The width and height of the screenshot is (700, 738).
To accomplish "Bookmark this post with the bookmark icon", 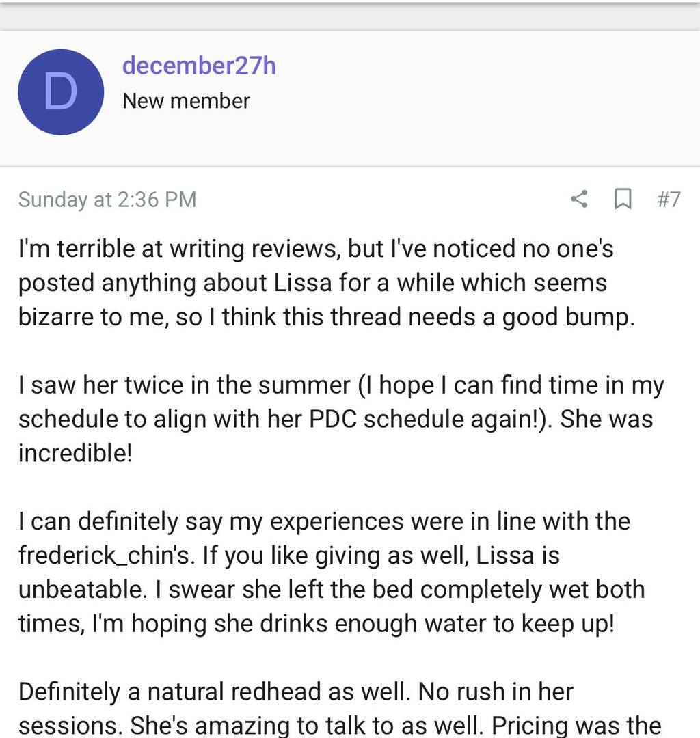I will click(x=623, y=199).
